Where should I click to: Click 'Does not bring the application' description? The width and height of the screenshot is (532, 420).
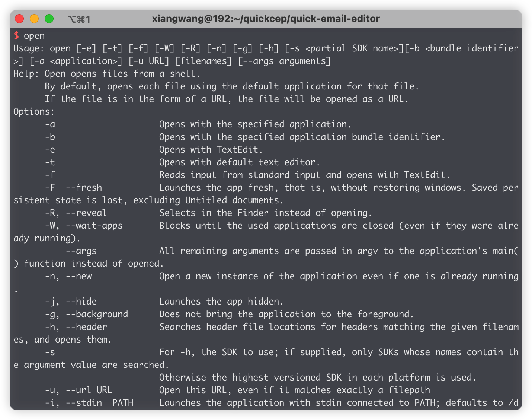pyautogui.click(x=286, y=314)
